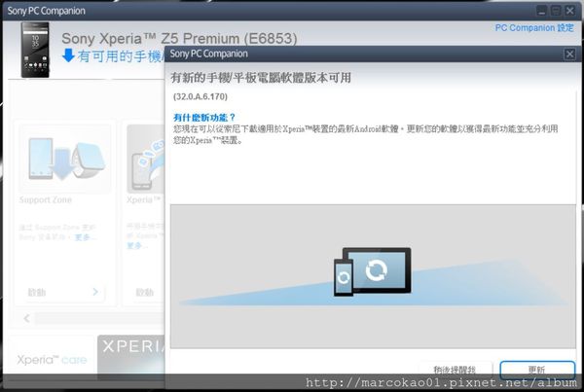Close the update dialog
584x392 pixels.
pos(569,54)
